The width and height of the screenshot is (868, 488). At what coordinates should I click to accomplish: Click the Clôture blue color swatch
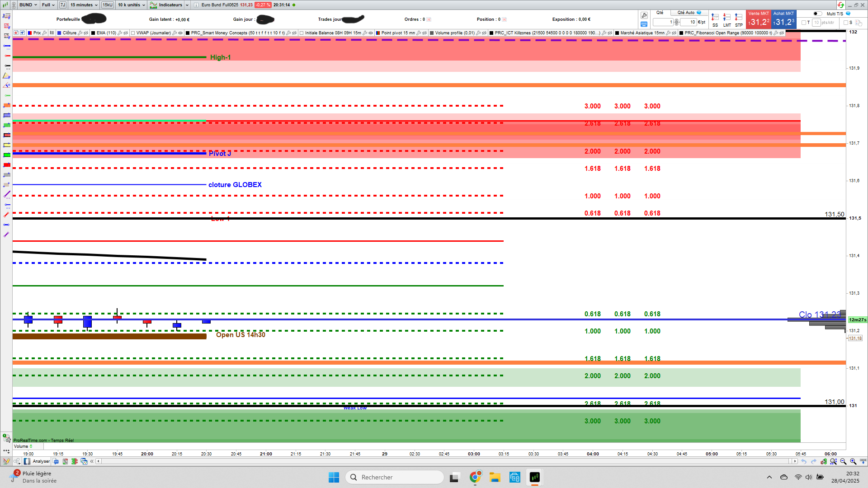click(x=60, y=33)
